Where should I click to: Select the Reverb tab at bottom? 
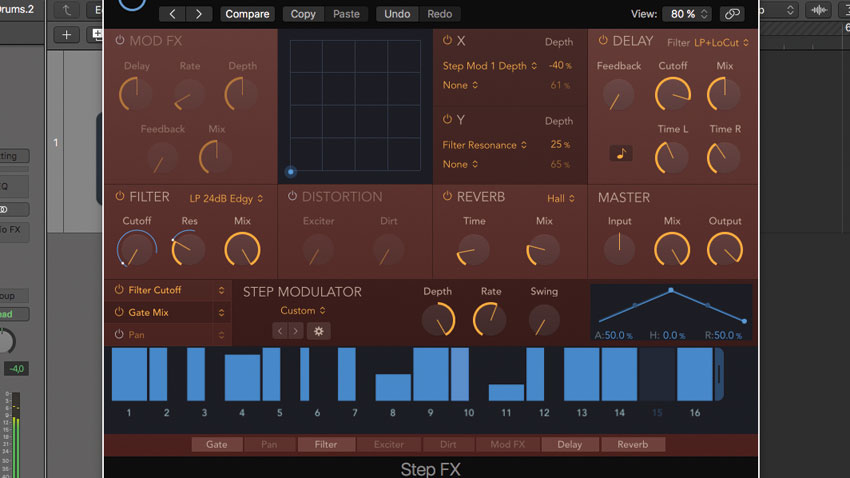click(633, 444)
